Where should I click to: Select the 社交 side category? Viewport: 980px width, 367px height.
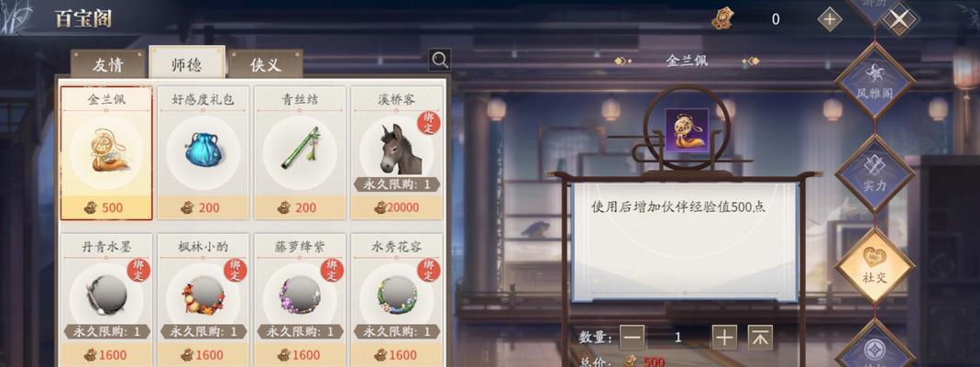pos(875,266)
